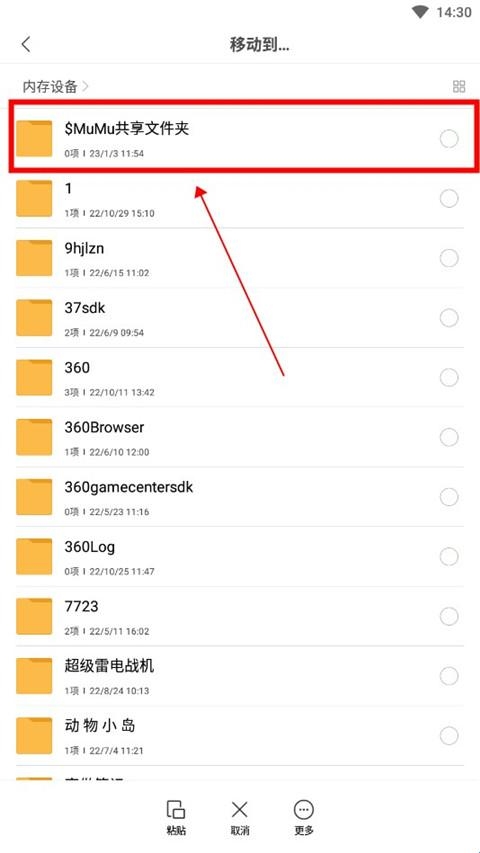Tap the Paste (粘贴) icon
Screen dimensions: 480x853
(x=176, y=811)
